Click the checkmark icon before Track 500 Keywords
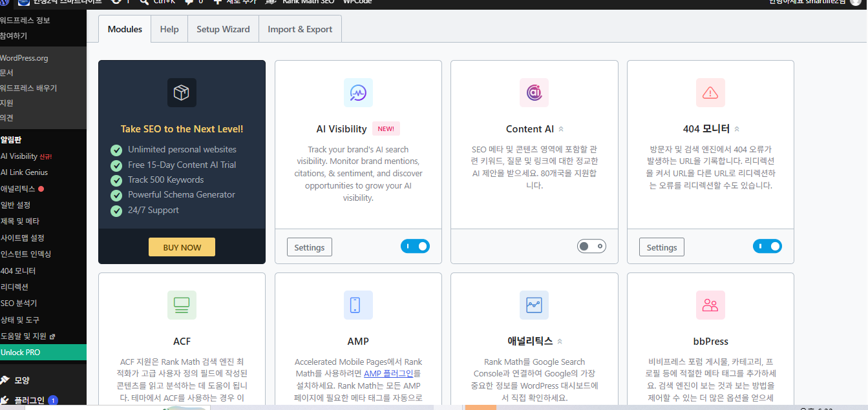 click(116, 180)
